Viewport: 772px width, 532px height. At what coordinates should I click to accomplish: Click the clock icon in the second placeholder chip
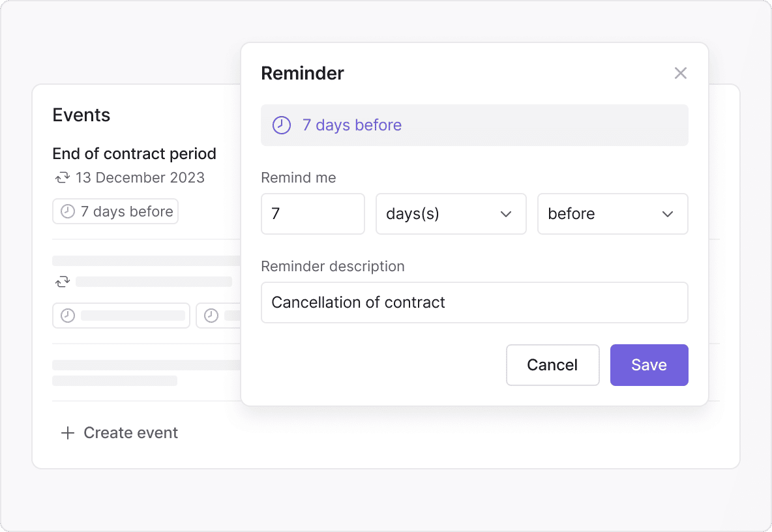[x=211, y=316]
